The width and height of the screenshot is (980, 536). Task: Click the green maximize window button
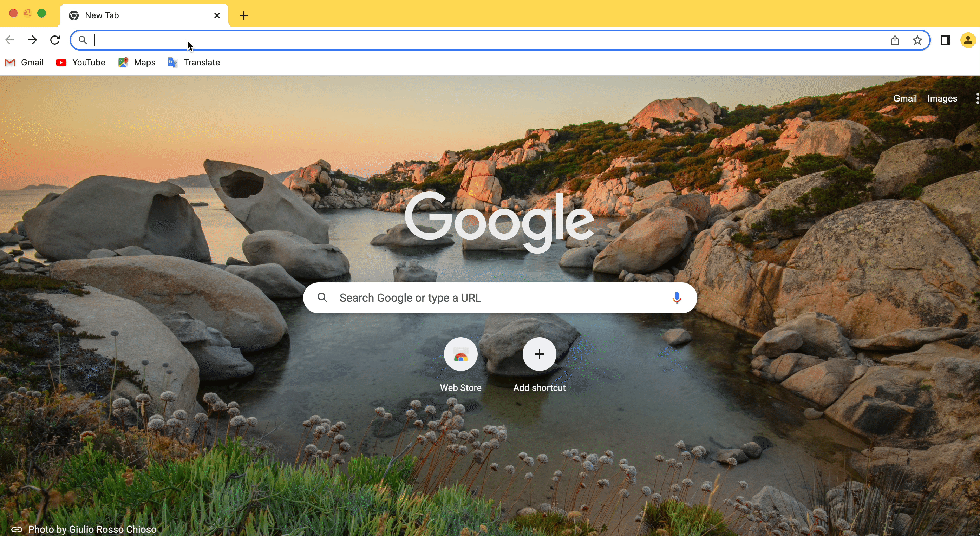click(x=41, y=13)
